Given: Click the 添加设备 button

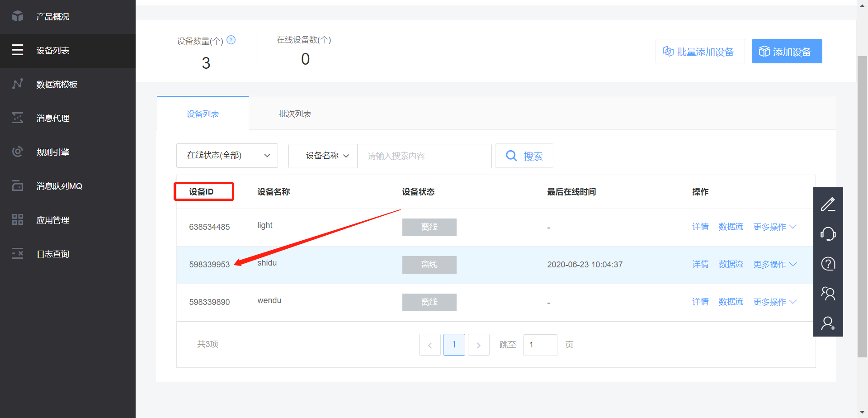Looking at the screenshot, I should coord(787,51).
